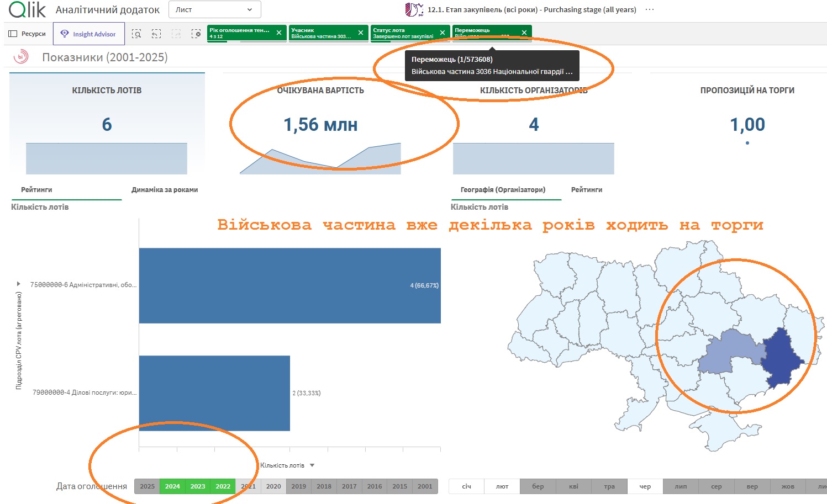Switch to Динаміка за роками tab
The height and width of the screenshot is (504, 827).
coord(165,189)
